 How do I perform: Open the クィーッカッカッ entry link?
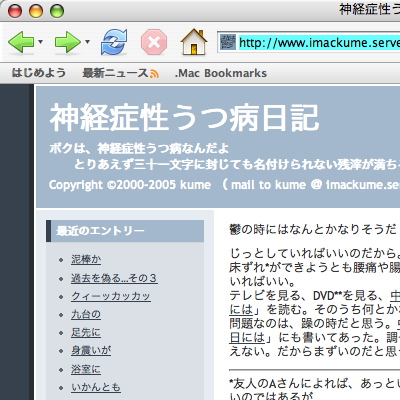[x=111, y=296]
